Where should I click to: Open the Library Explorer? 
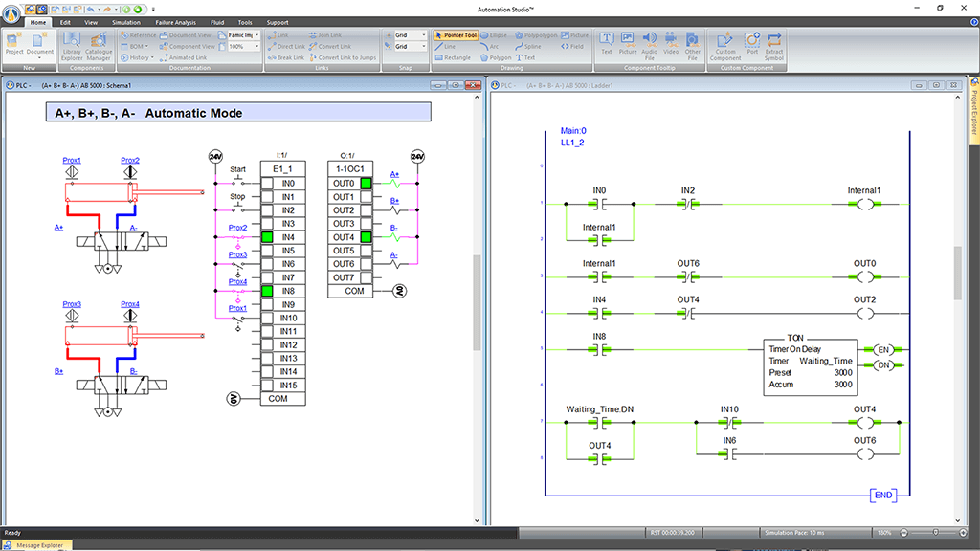click(x=73, y=45)
